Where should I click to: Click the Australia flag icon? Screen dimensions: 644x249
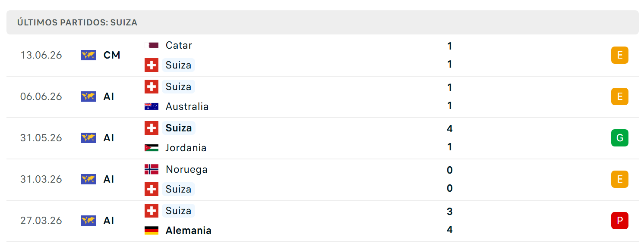(152, 106)
